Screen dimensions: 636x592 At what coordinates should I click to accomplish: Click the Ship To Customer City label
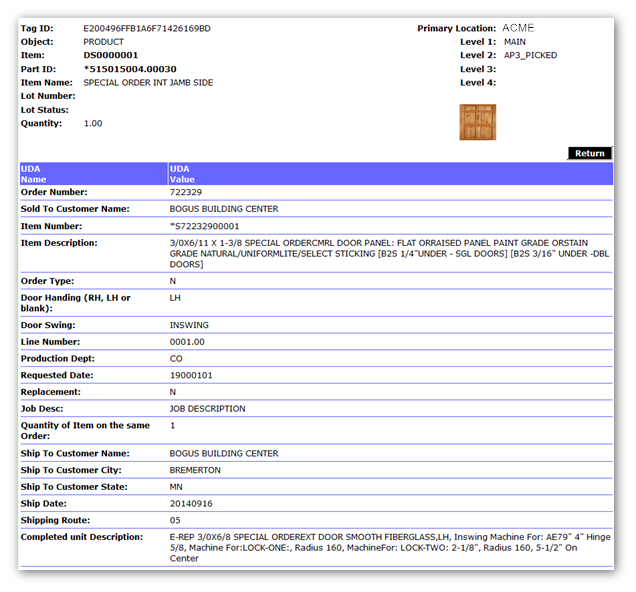(71, 470)
